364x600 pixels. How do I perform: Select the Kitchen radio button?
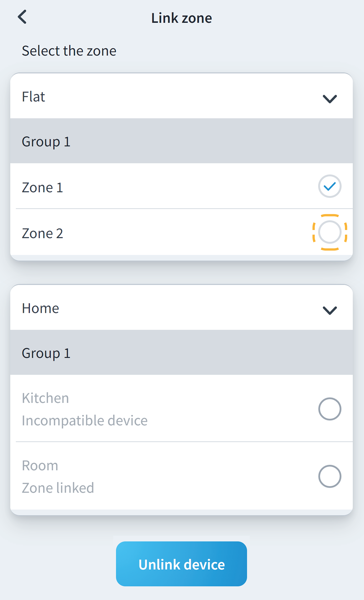(x=330, y=409)
